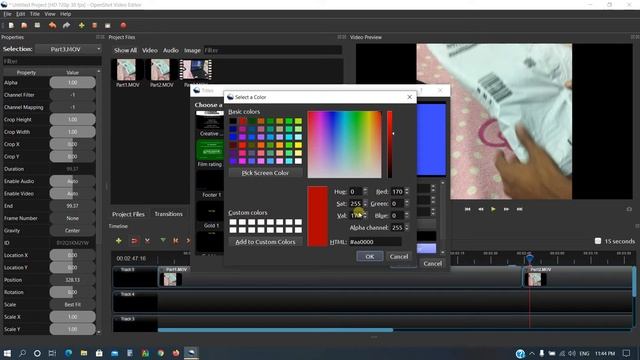This screenshot has height=360, width=640.
Task: Filter project files by Show All
Action: 125,50
